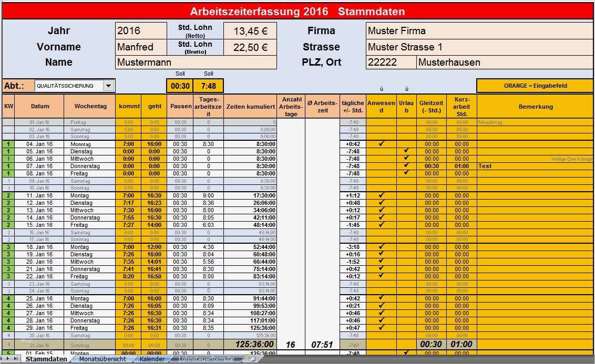Viewport: 595px width, 364px height.
Task: Click the Insert Worksheet icon after the sheet tabs
Action: [x=251, y=360]
